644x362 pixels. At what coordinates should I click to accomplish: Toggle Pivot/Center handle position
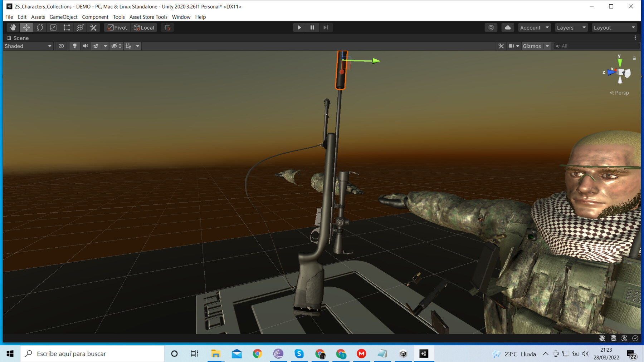pos(117,28)
